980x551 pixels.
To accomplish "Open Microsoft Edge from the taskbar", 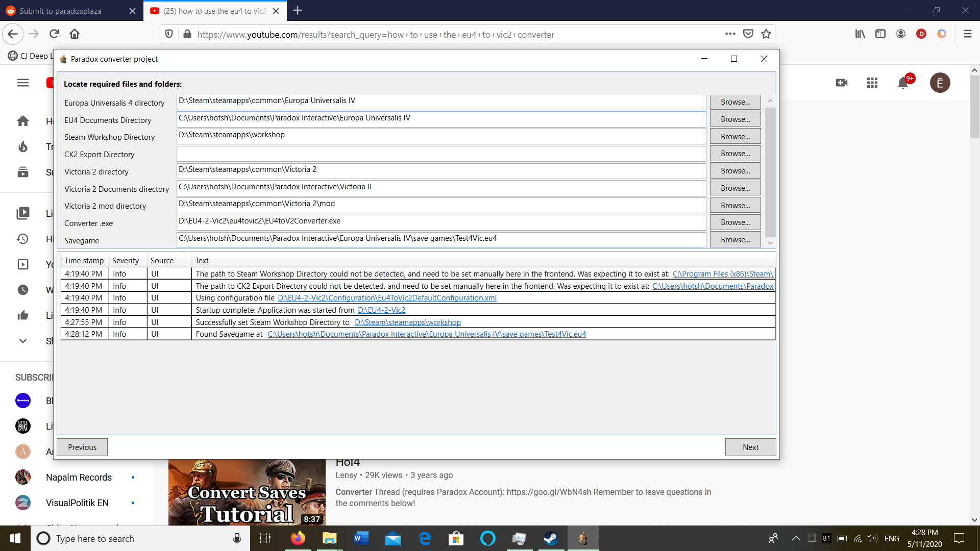I will pyautogui.click(x=425, y=538).
